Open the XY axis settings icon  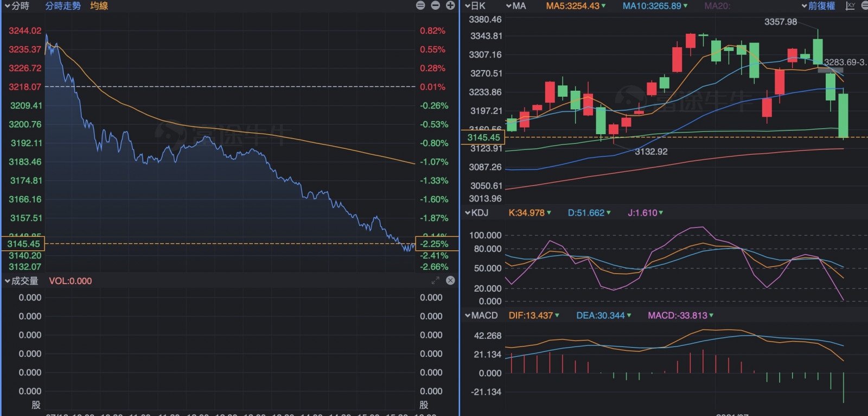[850, 6]
